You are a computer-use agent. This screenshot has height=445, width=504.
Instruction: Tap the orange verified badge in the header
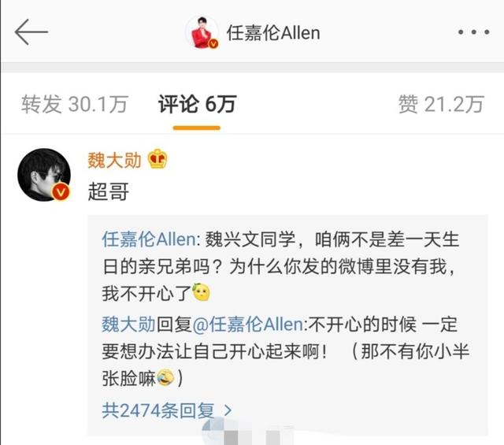[x=213, y=43]
